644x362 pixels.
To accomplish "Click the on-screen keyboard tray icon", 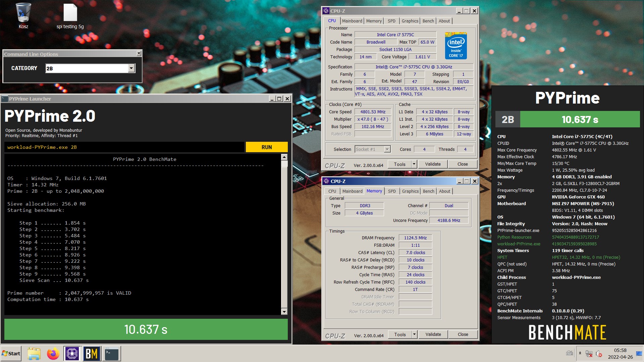I will point(570,353).
